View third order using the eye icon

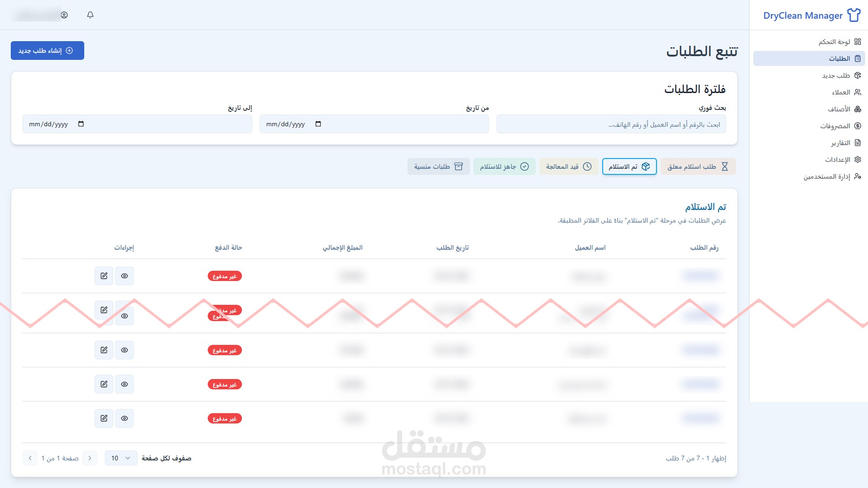tap(124, 350)
